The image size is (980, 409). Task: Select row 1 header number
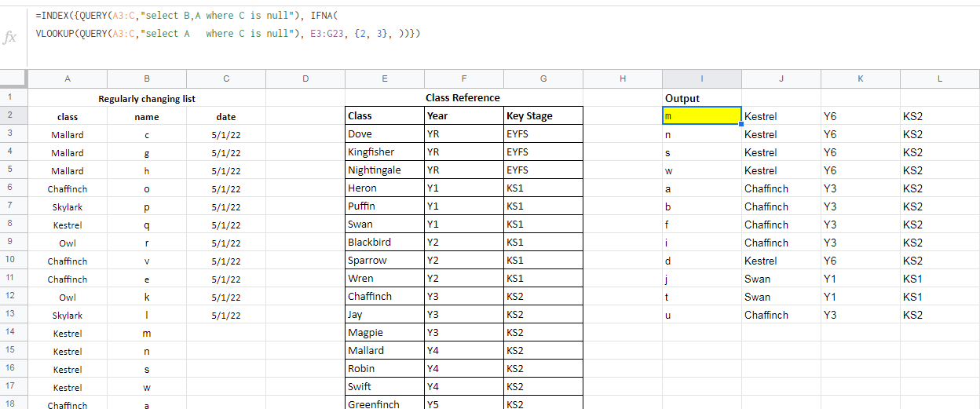pos(13,97)
